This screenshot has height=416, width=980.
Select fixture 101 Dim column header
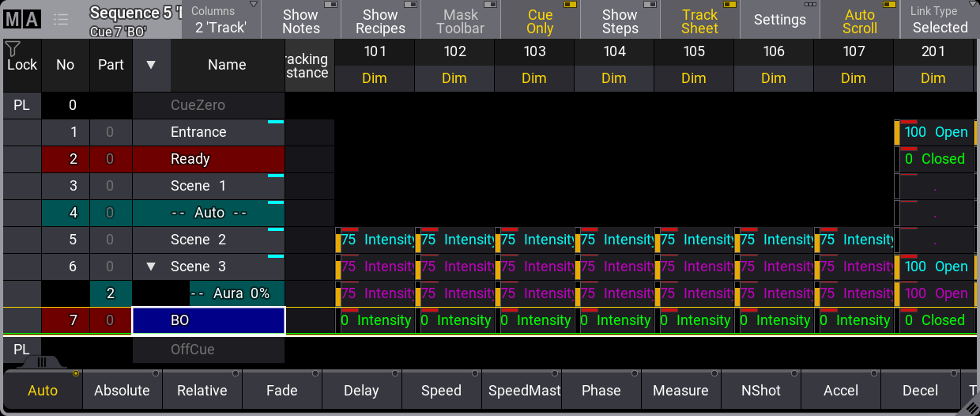[x=375, y=78]
